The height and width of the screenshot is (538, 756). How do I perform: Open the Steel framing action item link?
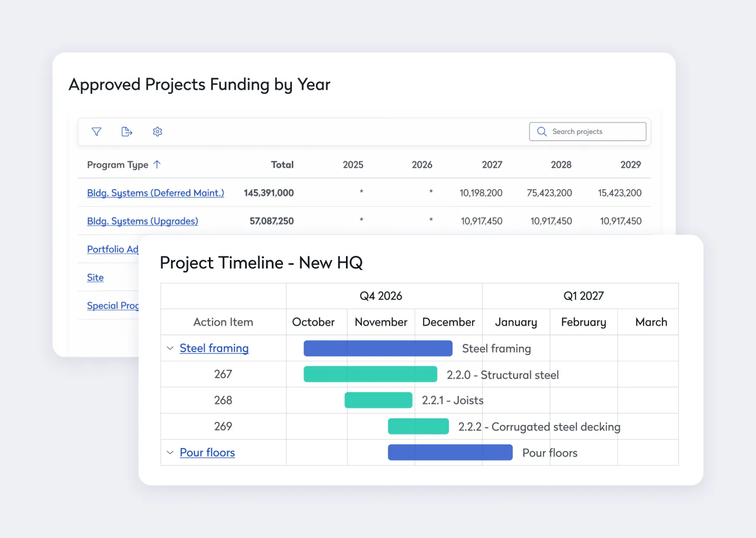pyautogui.click(x=214, y=348)
